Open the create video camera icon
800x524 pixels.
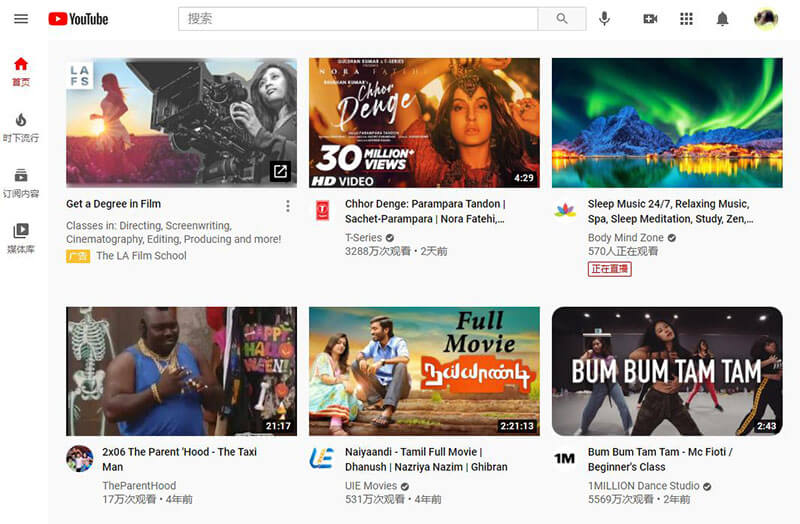(650, 19)
